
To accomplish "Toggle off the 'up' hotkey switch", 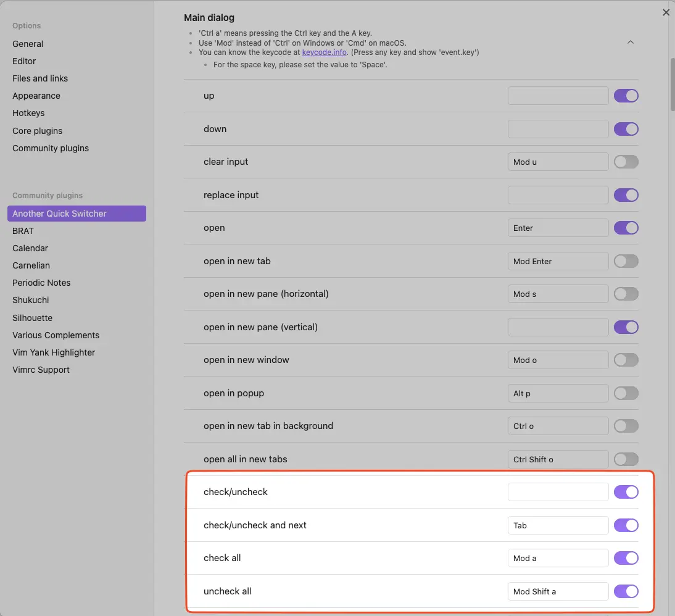I will (x=626, y=96).
